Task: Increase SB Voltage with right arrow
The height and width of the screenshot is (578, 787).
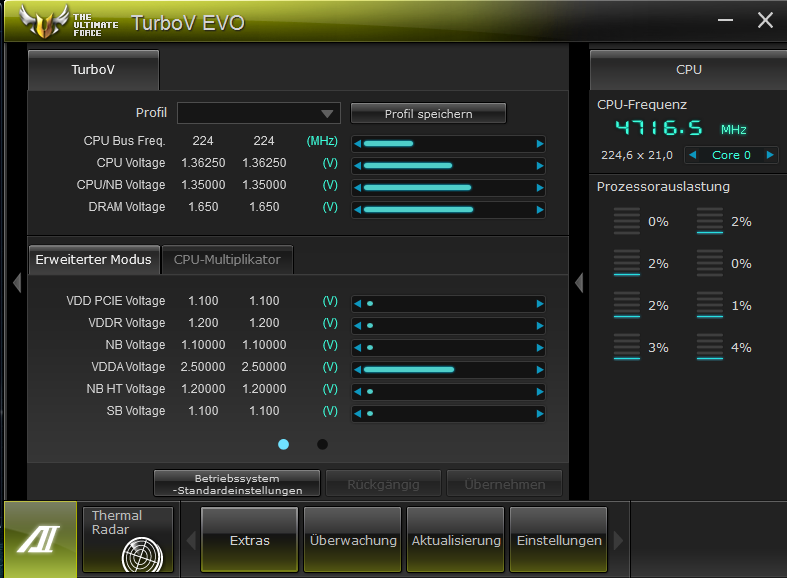Action: pyautogui.click(x=540, y=413)
